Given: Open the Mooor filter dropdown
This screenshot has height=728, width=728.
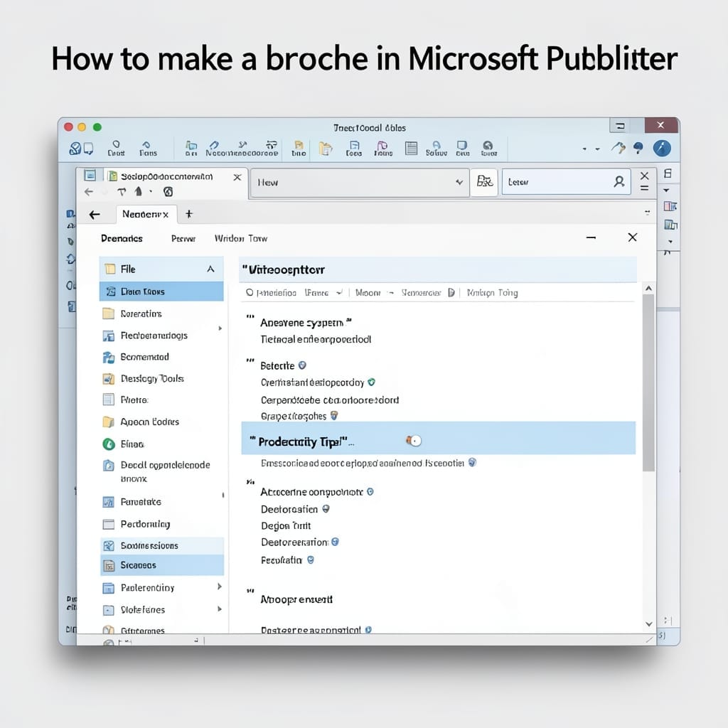Looking at the screenshot, I should pyautogui.click(x=375, y=292).
